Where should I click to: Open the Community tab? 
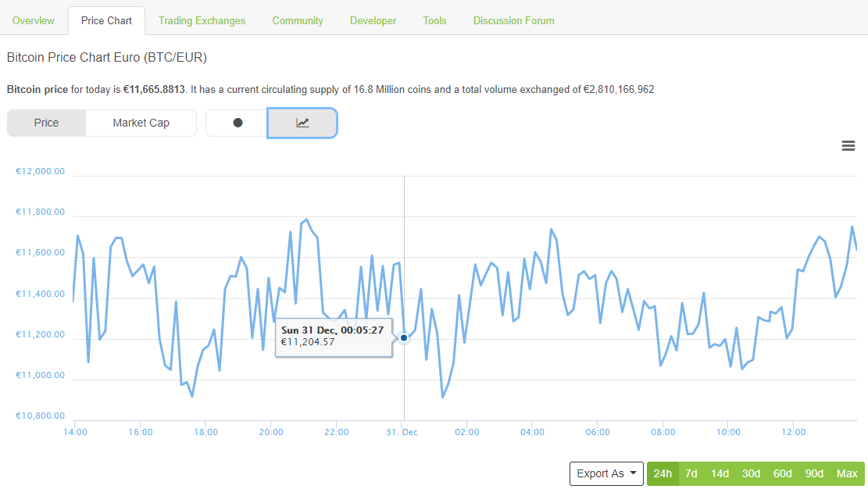click(x=298, y=20)
